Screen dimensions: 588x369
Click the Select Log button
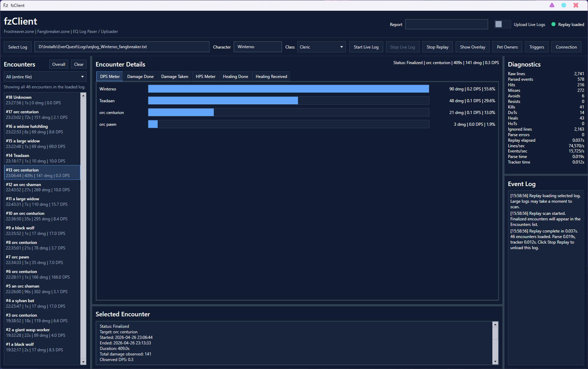click(18, 47)
